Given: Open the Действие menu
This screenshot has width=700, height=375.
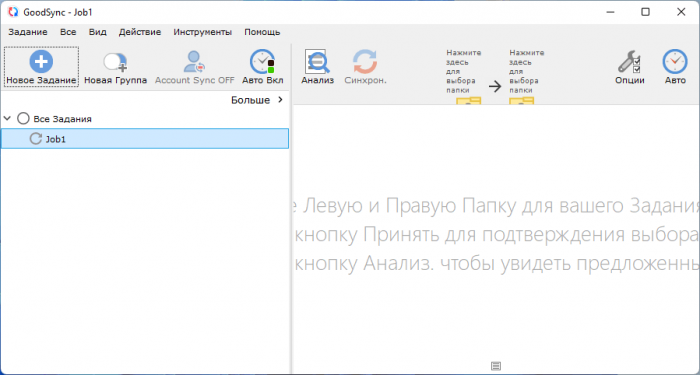Looking at the screenshot, I should 140,32.
